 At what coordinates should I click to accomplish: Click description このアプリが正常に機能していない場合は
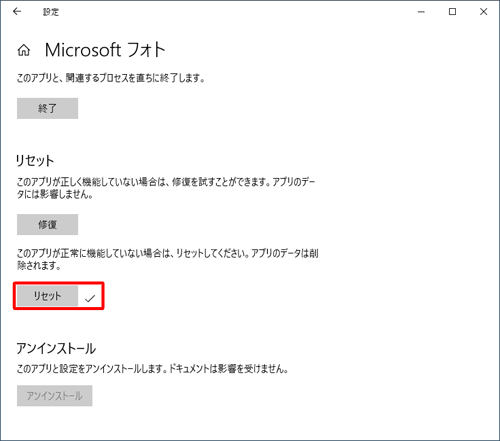tap(167, 259)
